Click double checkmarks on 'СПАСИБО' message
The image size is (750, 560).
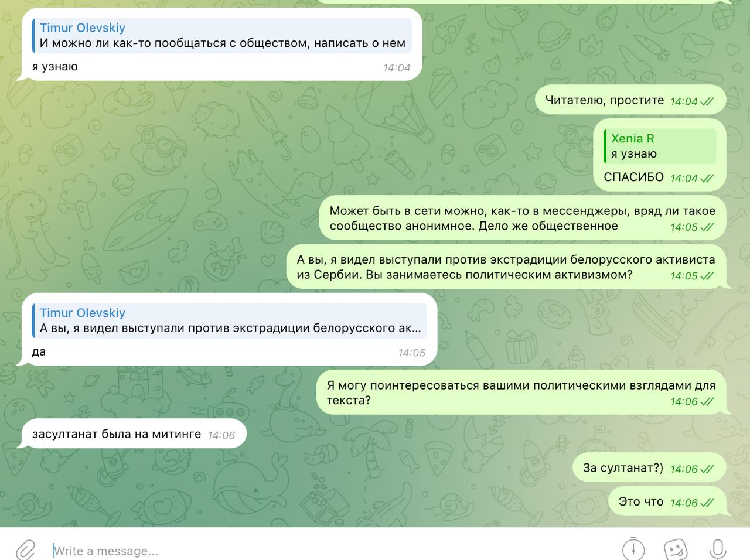(707, 178)
